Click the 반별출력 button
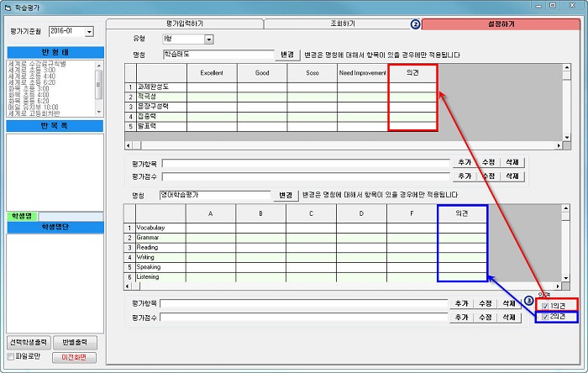 75,343
